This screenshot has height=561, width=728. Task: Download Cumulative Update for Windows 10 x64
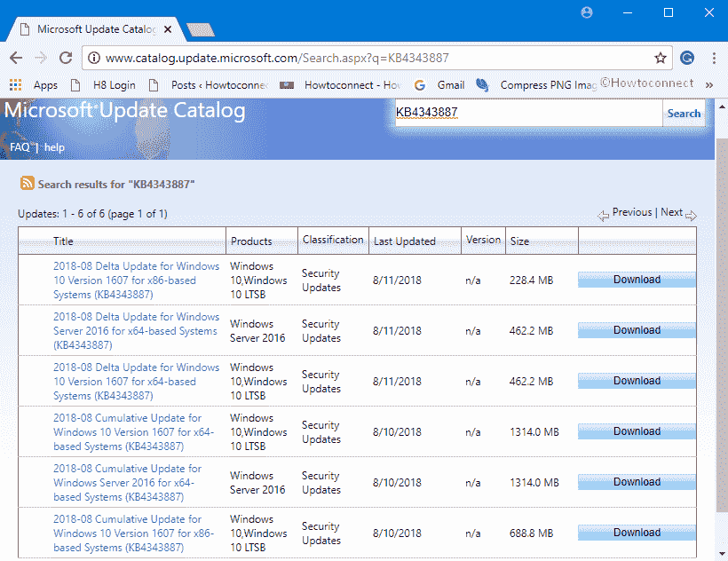(x=637, y=431)
